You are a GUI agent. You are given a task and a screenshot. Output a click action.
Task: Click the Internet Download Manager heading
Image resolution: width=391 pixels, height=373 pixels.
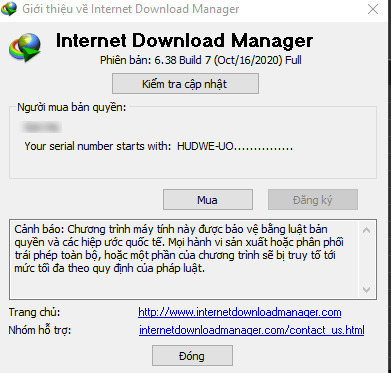coord(184,41)
